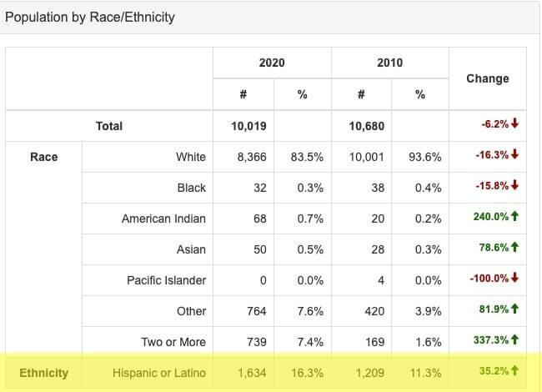Click the White 2020 count 8,366

coord(251,157)
